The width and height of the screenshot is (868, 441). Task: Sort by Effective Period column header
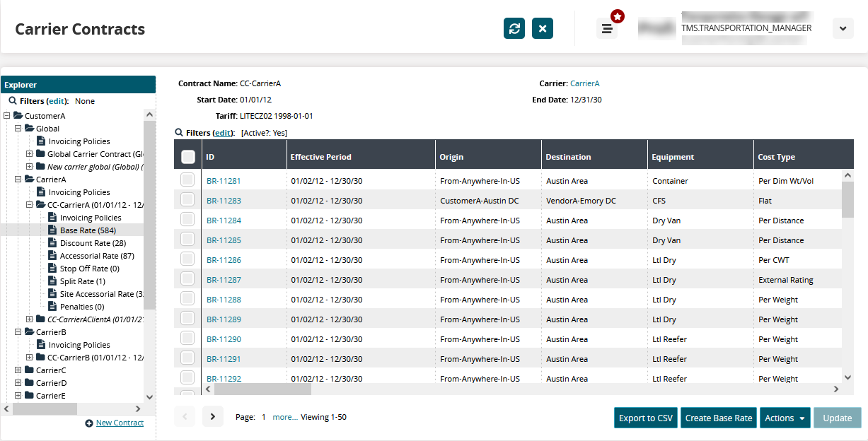321,157
